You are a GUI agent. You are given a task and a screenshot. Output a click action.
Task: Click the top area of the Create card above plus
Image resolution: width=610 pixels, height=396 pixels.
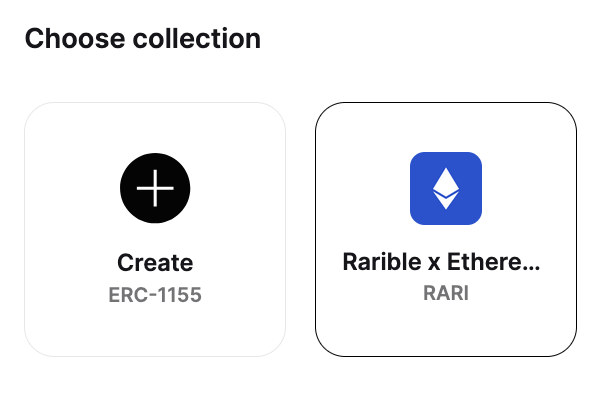[x=155, y=128]
